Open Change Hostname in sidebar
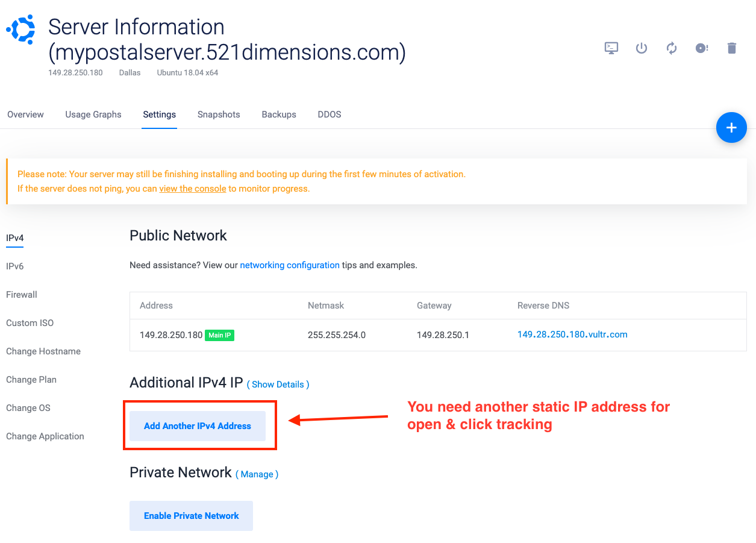 coord(43,351)
